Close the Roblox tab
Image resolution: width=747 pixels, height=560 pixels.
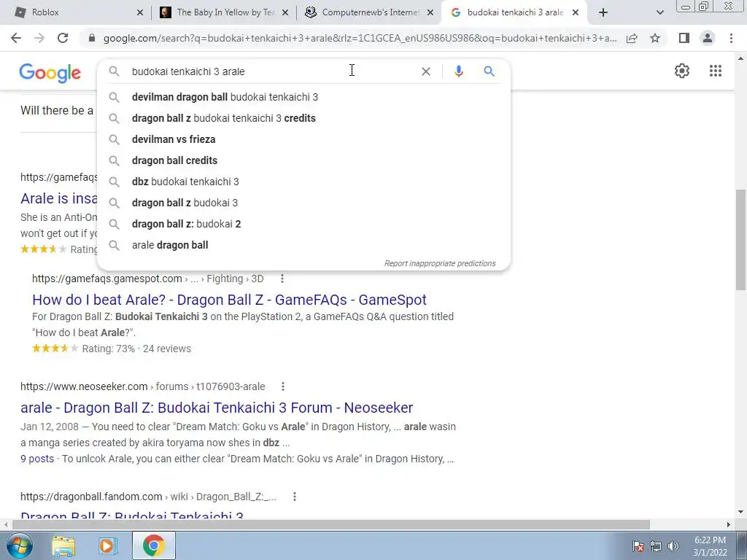(x=140, y=13)
